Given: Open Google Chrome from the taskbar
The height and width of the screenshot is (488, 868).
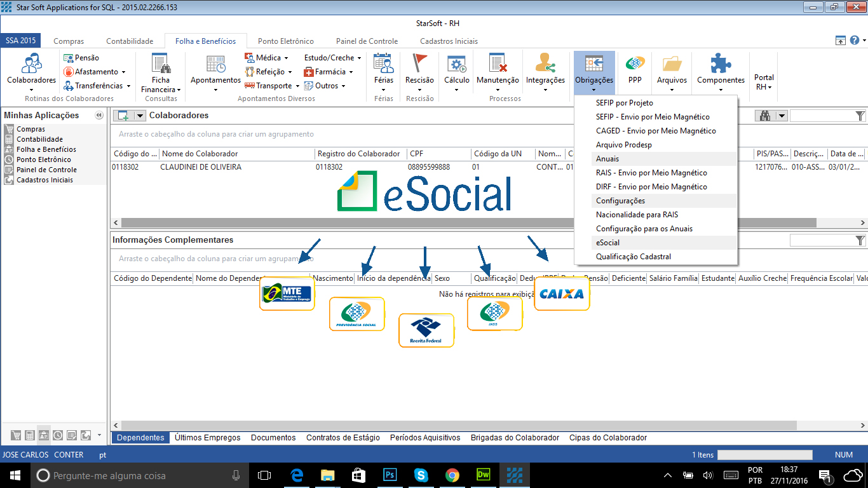Looking at the screenshot, I should (x=452, y=475).
